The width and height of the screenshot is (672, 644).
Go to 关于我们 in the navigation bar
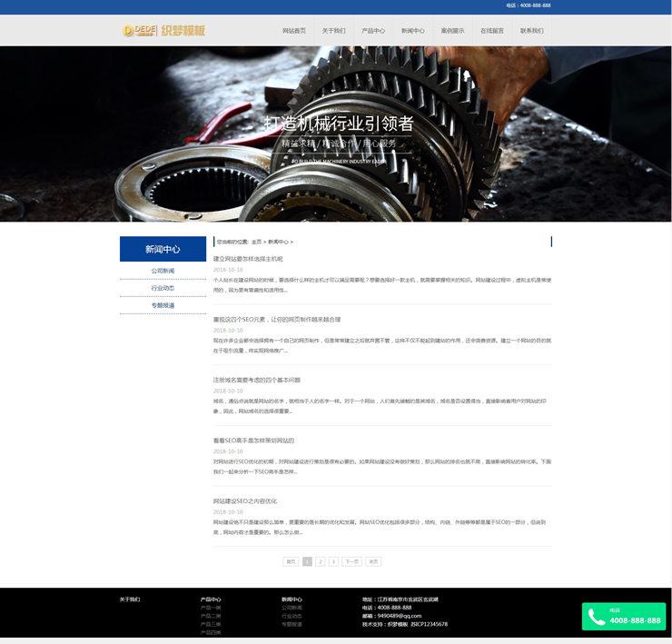click(x=333, y=31)
